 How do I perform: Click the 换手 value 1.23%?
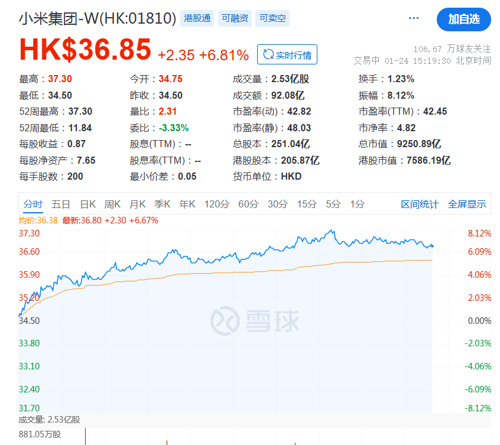(401, 79)
